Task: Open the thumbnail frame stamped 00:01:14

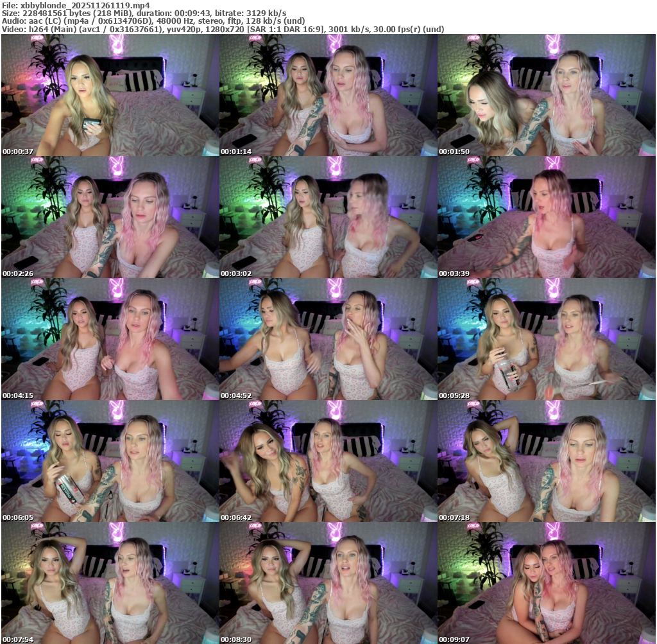Action: (x=328, y=95)
